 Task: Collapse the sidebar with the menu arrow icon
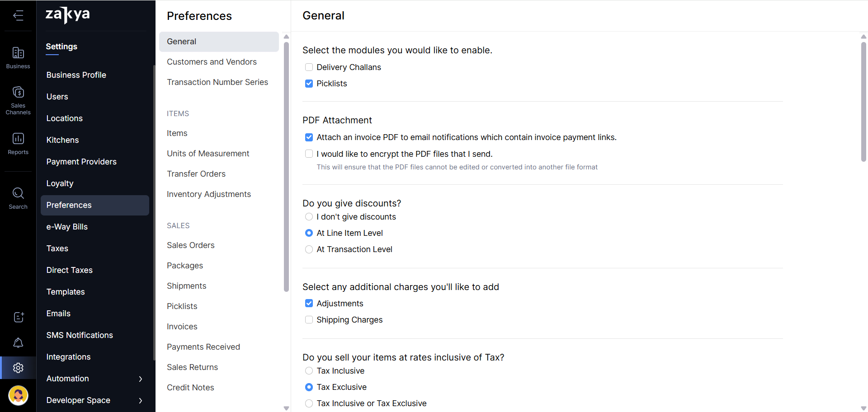coord(18,16)
